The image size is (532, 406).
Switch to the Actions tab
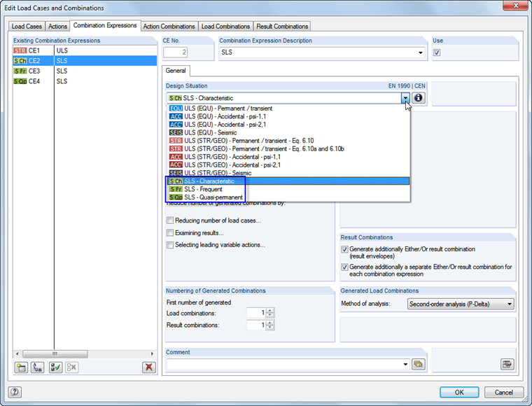[x=57, y=27]
